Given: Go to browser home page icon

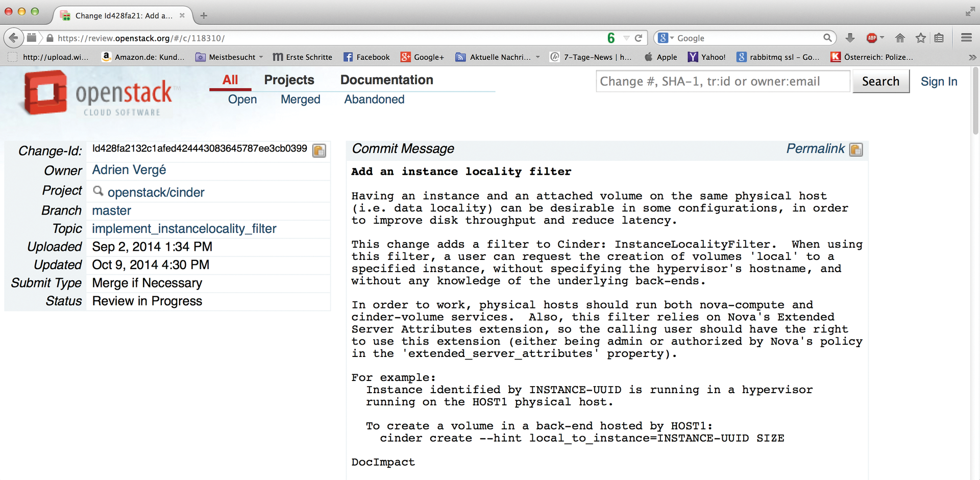Looking at the screenshot, I should [900, 38].
